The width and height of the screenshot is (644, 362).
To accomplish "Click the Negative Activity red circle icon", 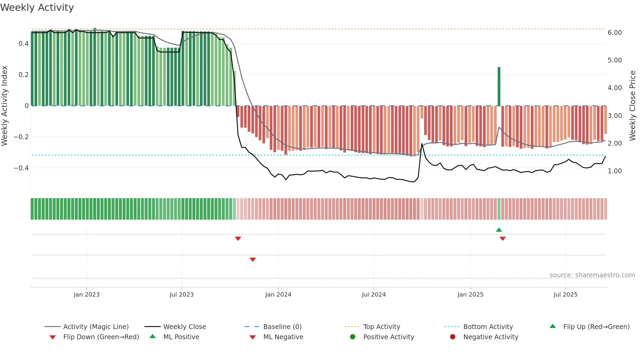I will point(453,337).
